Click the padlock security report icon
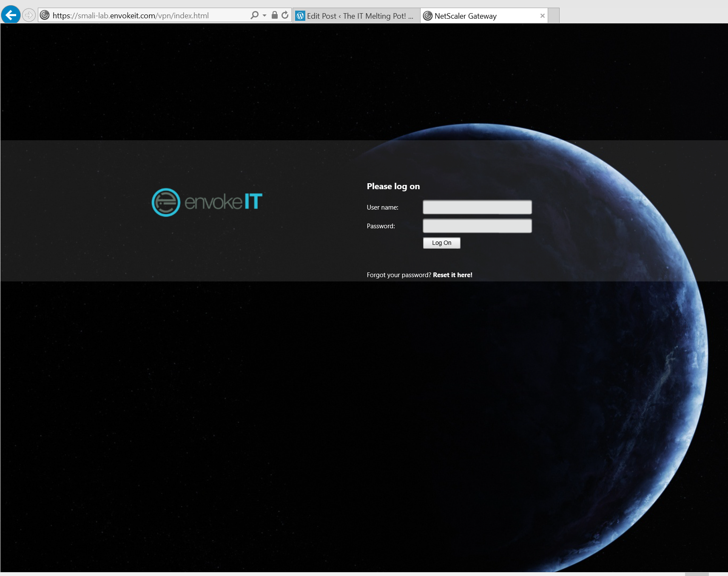728x576 pixels. click(x=275, y=15)
